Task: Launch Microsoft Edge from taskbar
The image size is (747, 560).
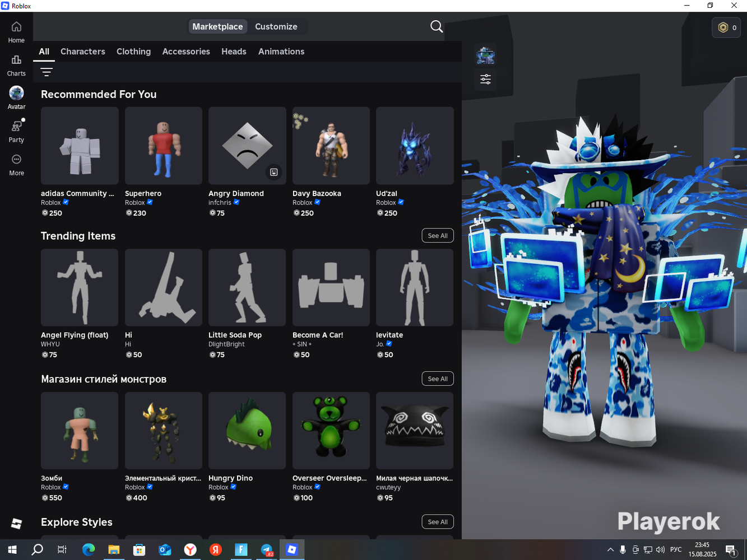Action: point(89,550)
